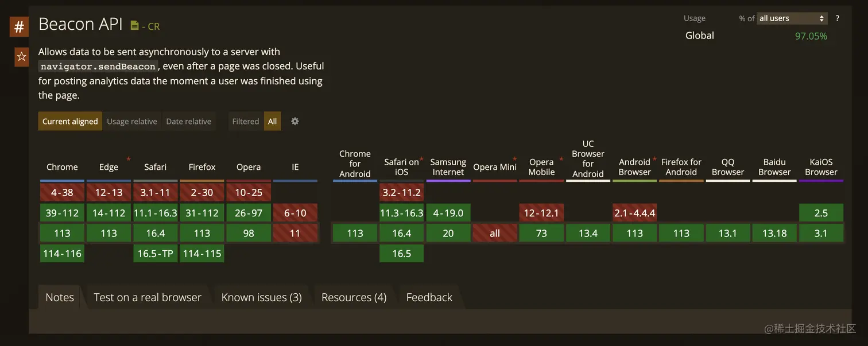Select Opera 10-25 cell
868x346 pixels.
pyautogui.click(x=249, y=192)
